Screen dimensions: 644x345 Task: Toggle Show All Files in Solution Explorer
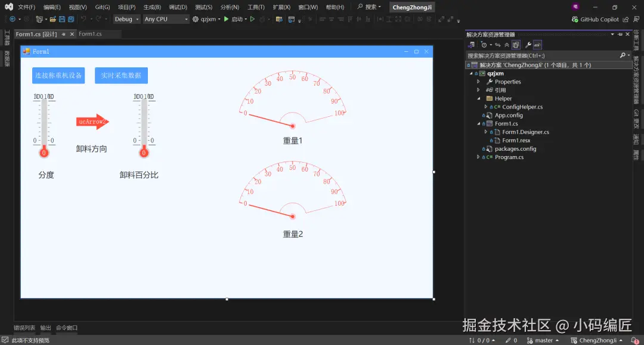[516, 45]
